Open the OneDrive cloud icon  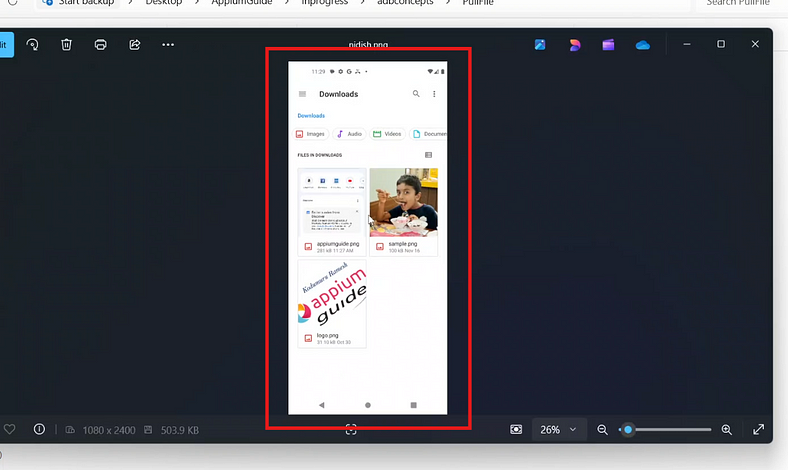(643, 45)
